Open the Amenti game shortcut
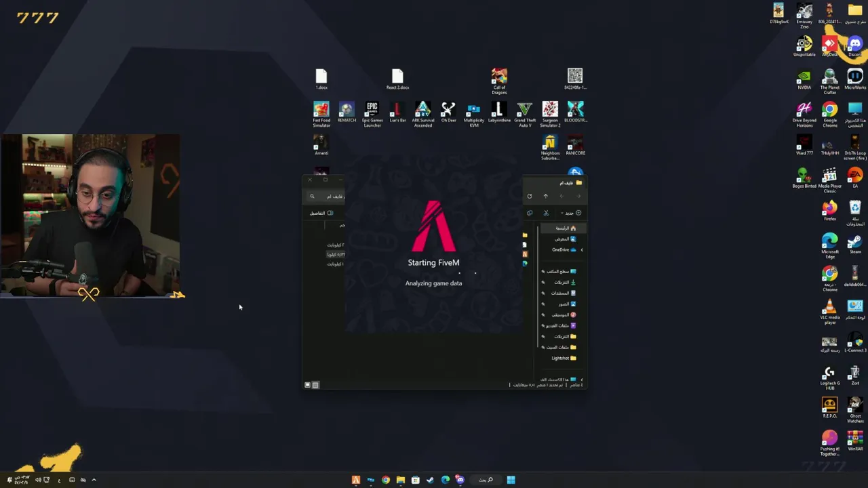The image size is (868, 488). point(321,145)
